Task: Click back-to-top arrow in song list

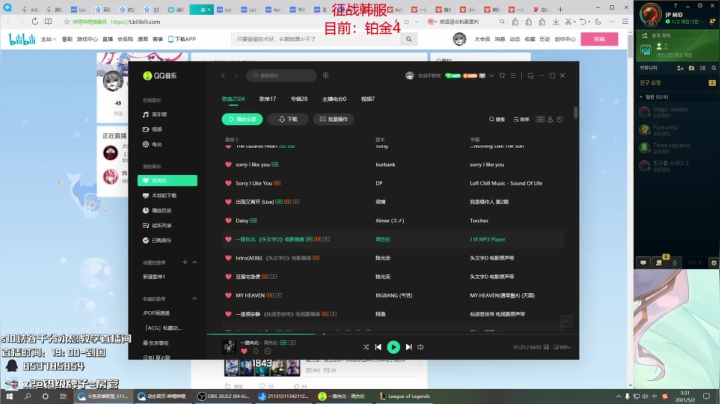Action: point(566,321)
